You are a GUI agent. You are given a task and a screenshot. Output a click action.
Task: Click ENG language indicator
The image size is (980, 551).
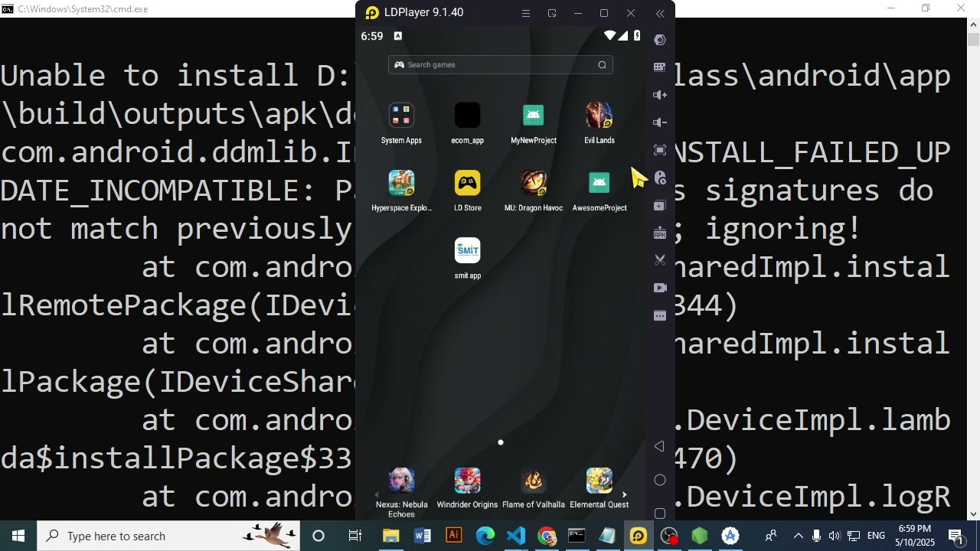877,536
